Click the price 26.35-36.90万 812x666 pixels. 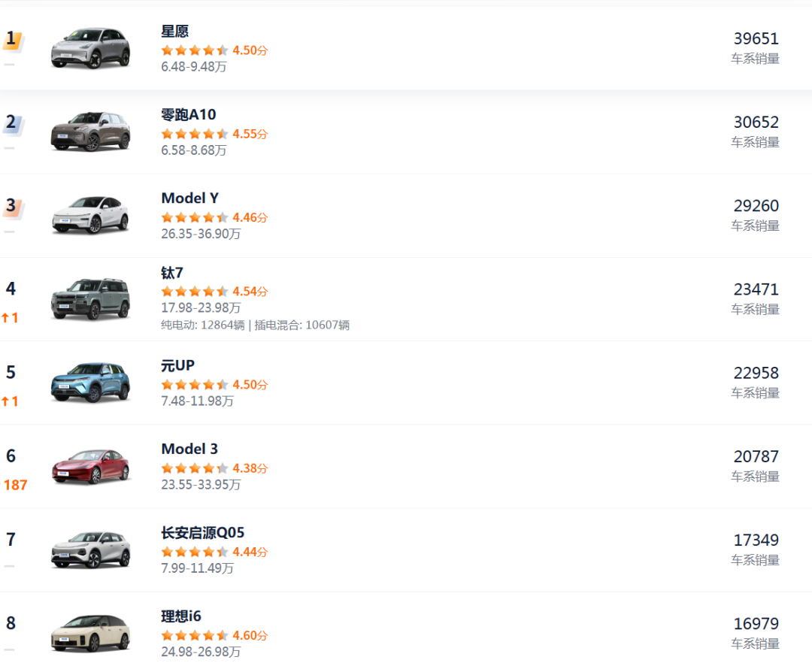tap(201, 234)
